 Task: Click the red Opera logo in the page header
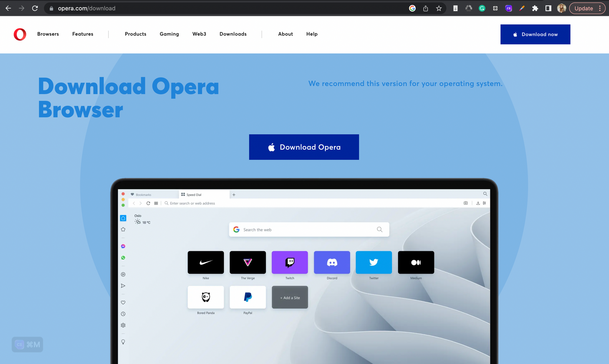20,34
